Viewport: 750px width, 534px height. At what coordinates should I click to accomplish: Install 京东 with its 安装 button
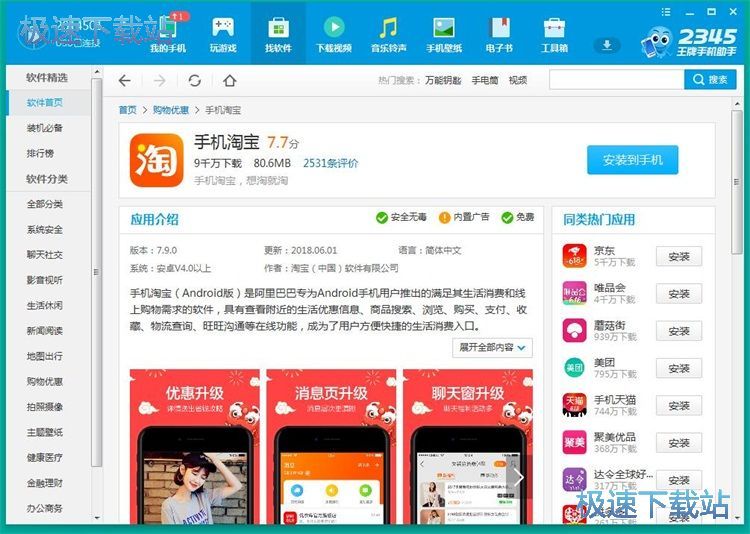[x=679, y=256]
